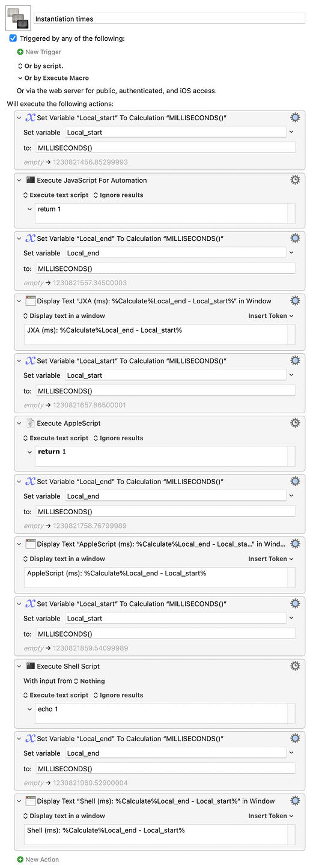Viewport: 310px width, 868px height.
Task: Collapse the Execute Shell Script action
Action: [19, 666]
